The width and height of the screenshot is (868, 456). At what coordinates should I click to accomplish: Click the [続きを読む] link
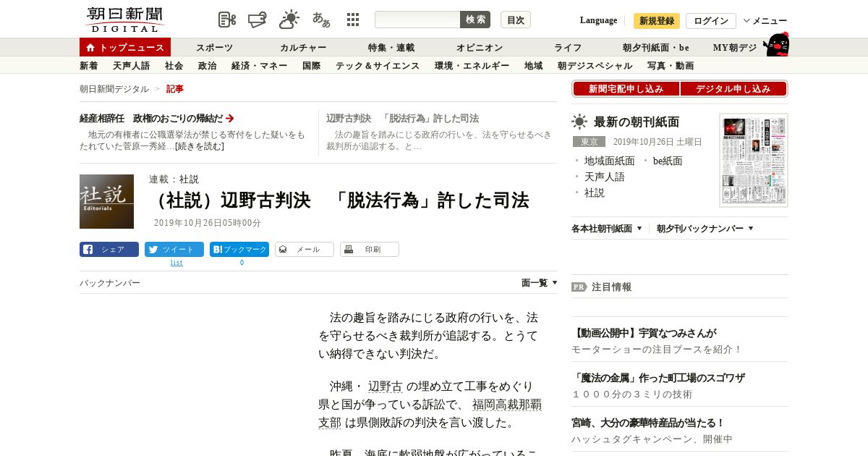coord(200,146)
